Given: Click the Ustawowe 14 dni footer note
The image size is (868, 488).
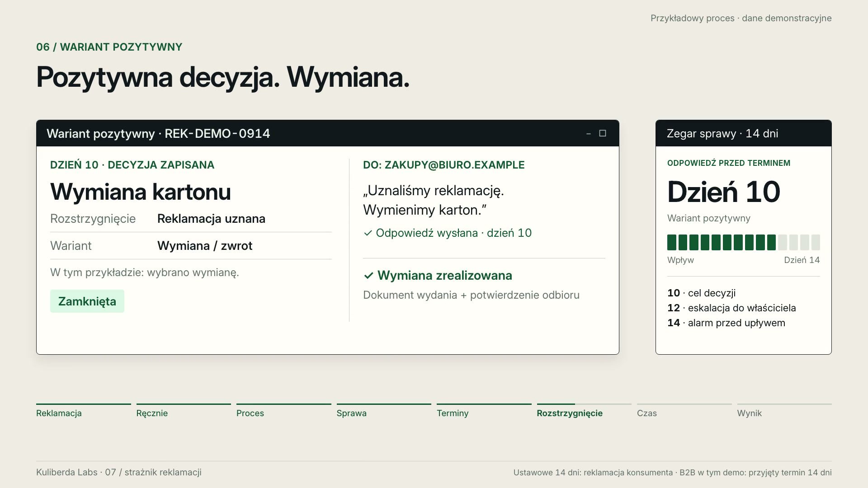Looking at the screenshot, I should [672, 473].
